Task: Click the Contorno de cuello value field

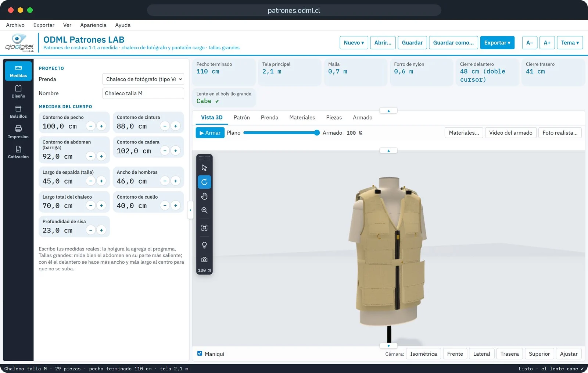Action: pos(132,206)
